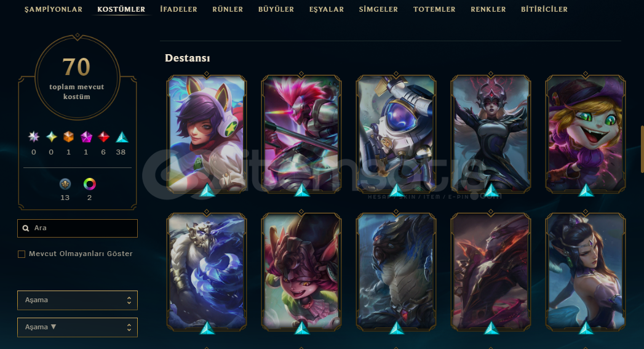644x349 pixels.
Task: Click the cyan triangle tier gem icon
Action: coord(122,137)
